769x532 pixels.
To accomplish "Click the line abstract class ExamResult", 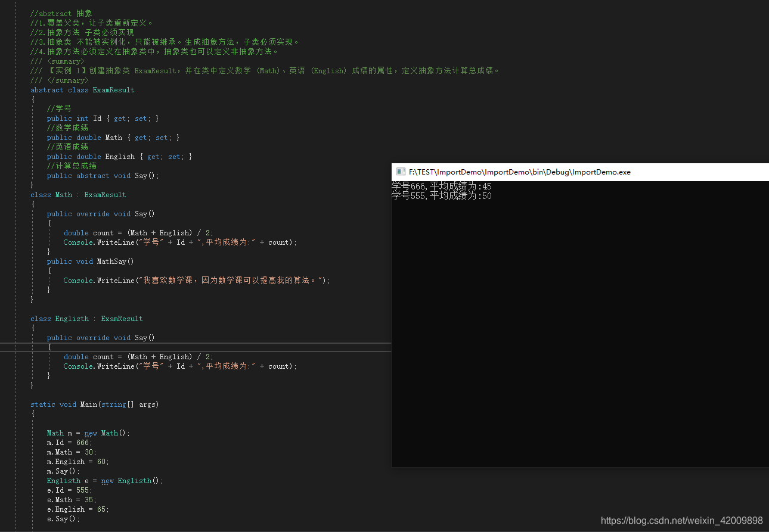I will click(82, 89).
